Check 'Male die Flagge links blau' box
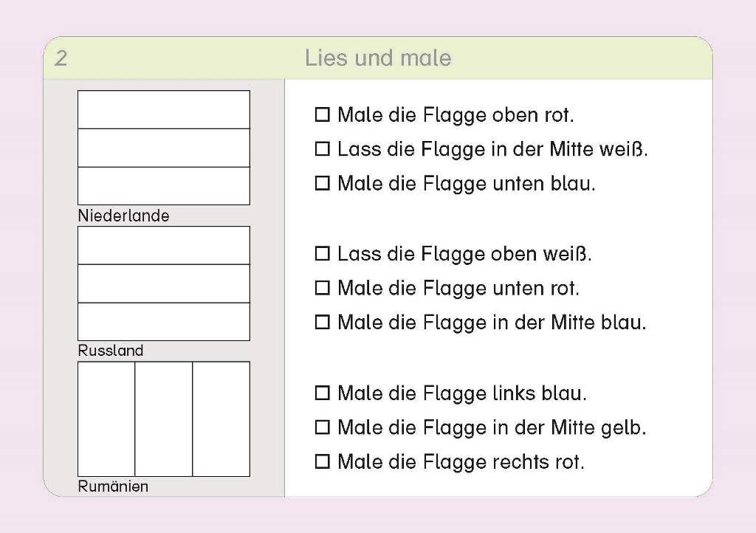Image resolution: width=756 pixels, height=533 pixels. (322, 393)
